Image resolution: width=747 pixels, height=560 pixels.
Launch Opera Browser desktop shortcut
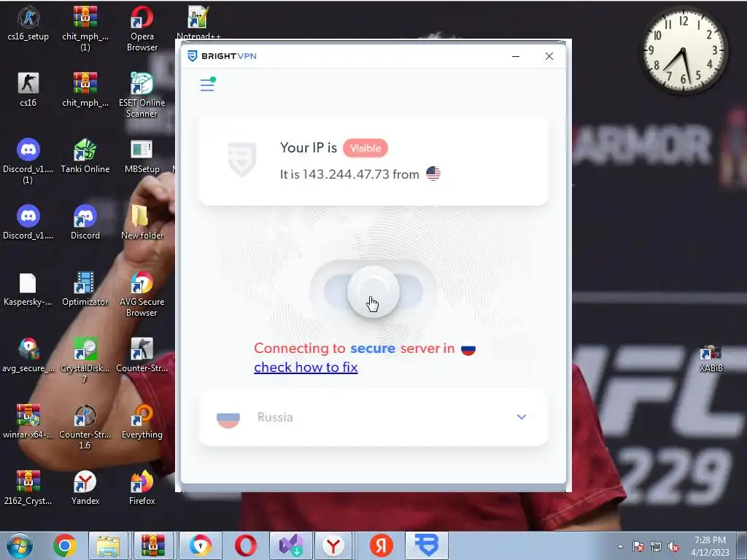tap(142, 28)
